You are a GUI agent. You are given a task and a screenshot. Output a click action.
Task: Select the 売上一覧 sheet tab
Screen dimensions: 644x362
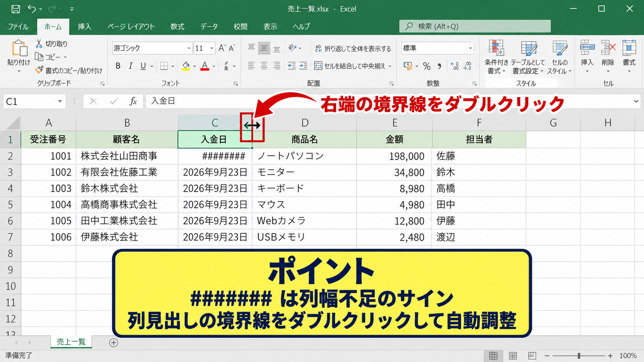(71, 342)
